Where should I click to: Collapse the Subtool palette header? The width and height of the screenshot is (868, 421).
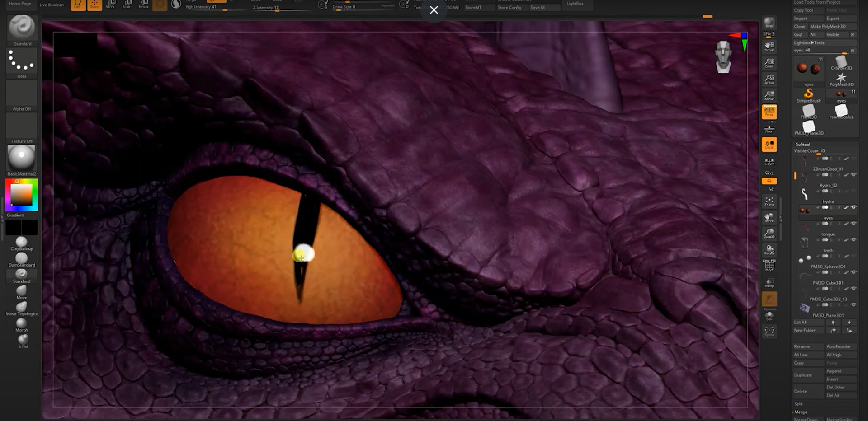803,144
